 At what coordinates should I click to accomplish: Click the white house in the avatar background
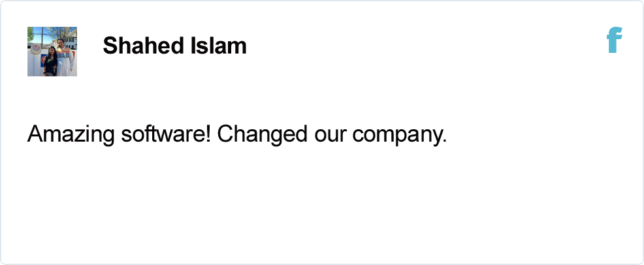(x=71, y=42)
